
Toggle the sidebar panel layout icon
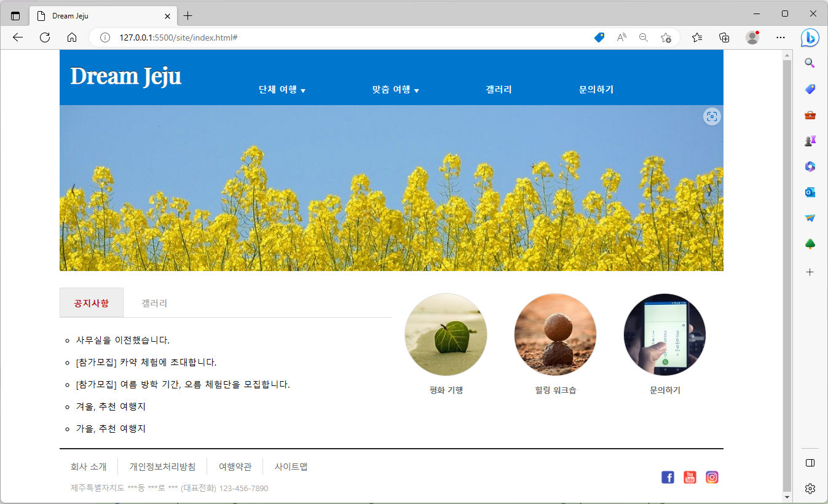(810, 463)
